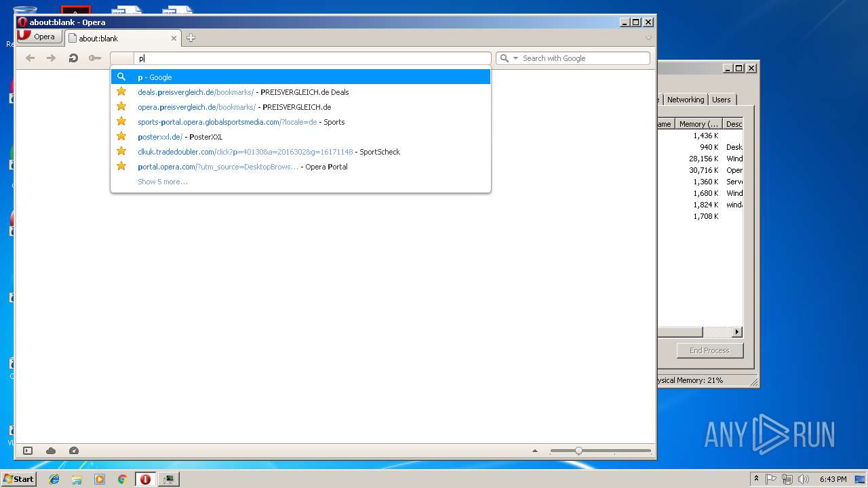
Task: Open the zoom options arrow in status bar
Action: [x=534, y=451]
